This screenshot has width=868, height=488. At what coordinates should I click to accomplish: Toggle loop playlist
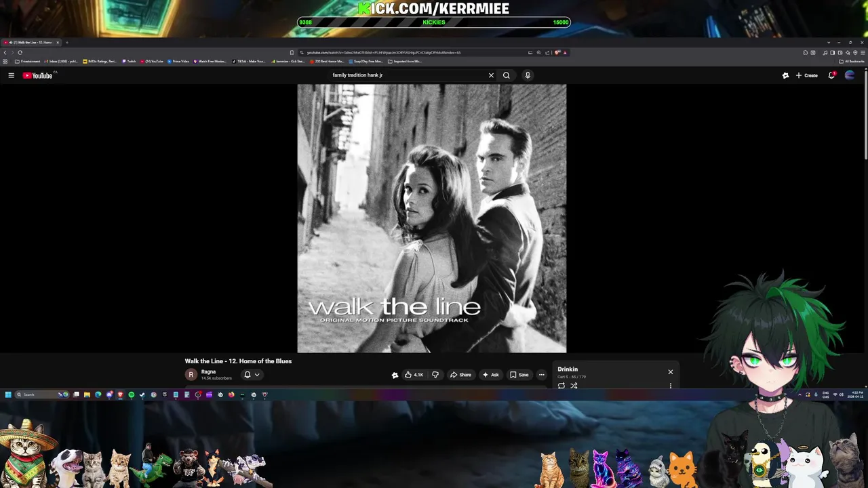[x=561, y=386]
